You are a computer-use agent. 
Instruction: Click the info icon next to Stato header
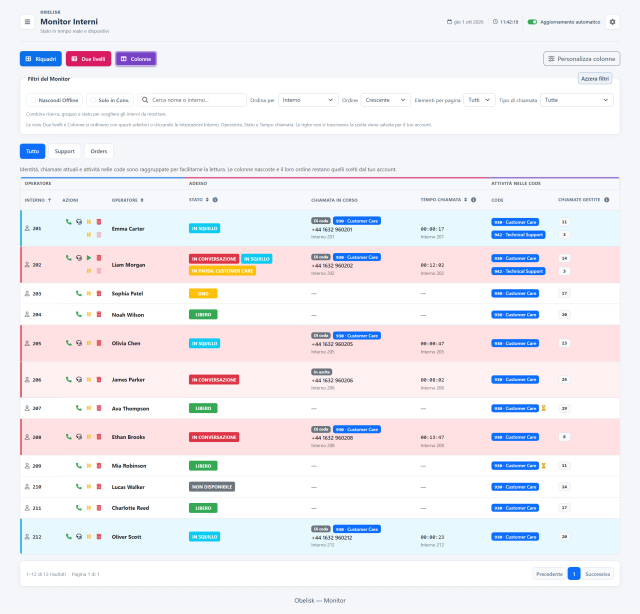(215, 200)
